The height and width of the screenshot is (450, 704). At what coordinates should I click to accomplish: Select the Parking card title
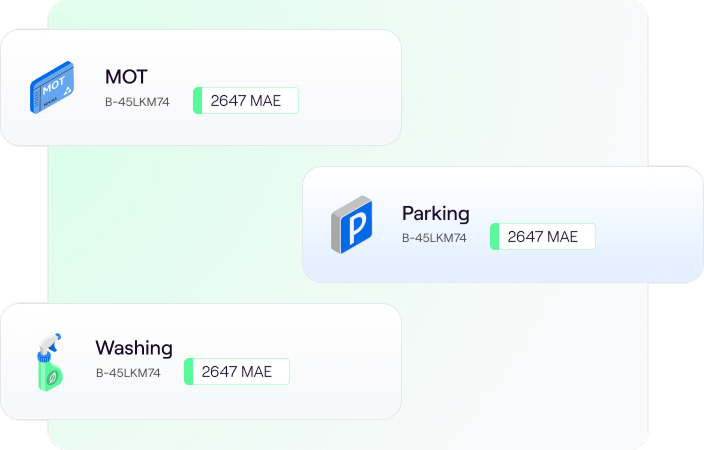click(x=435, y=213)
